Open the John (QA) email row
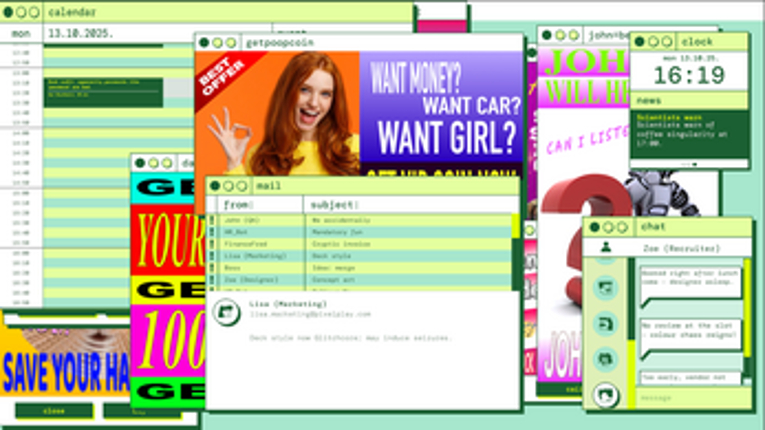The height and width of the screenshot is (430, 765). point(359,220)
